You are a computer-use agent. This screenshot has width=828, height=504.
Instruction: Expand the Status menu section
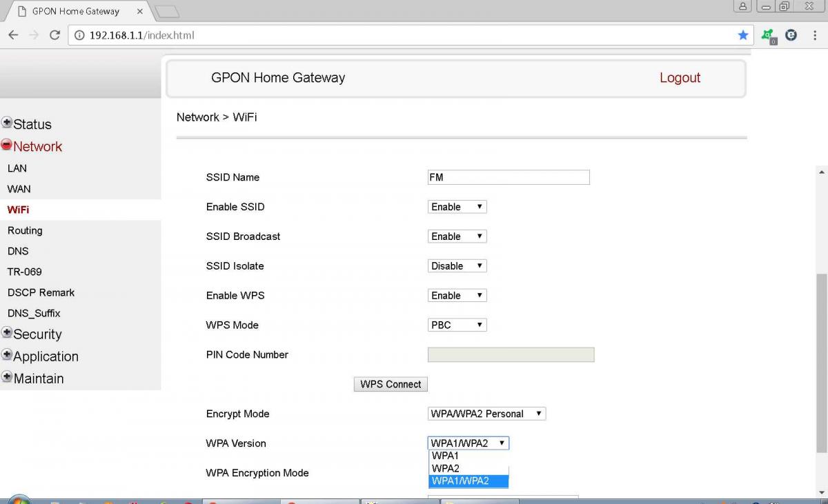click(x=7, y=123)
